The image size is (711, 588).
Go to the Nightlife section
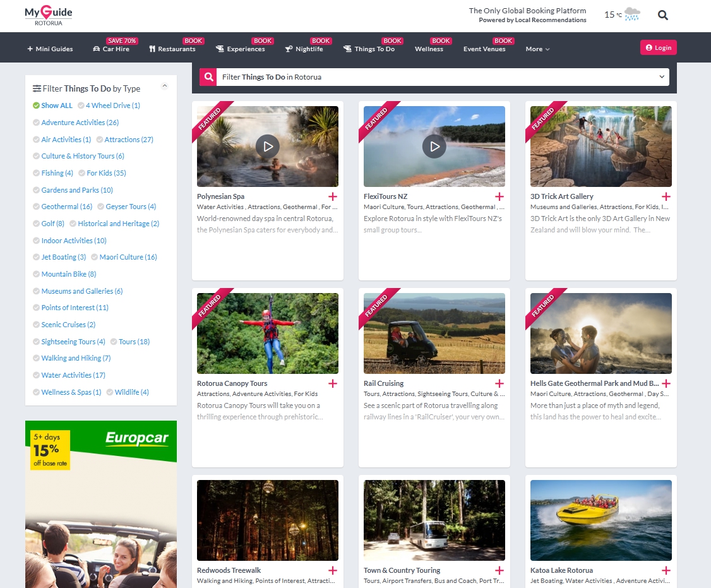click(x=304, y=49)
